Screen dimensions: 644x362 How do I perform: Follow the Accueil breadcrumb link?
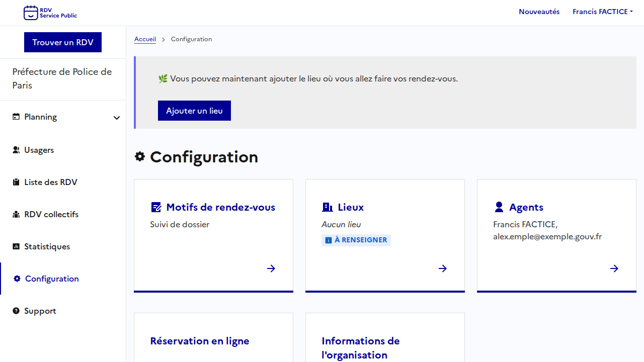145,39
